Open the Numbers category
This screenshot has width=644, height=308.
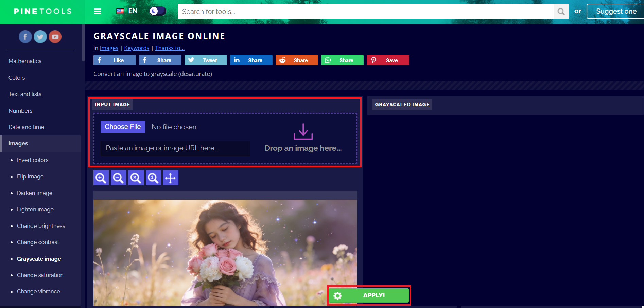(x=20, y=111)
